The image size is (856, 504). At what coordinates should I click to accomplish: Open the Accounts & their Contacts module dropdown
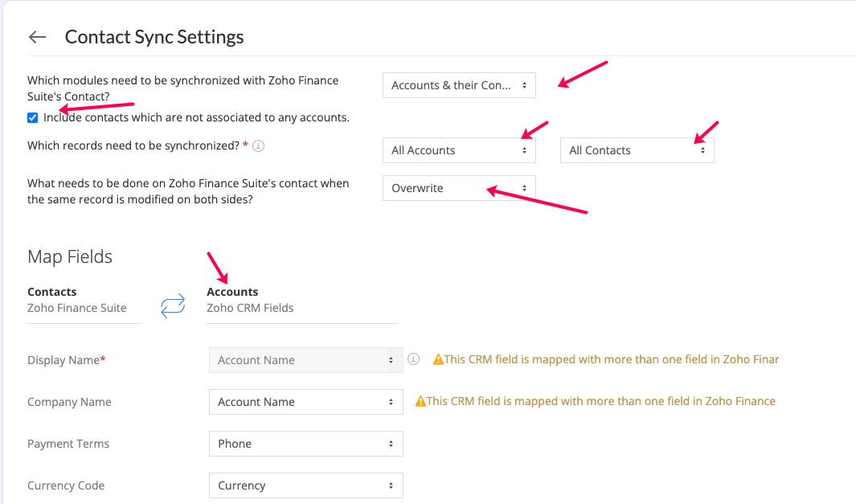(x=459, y=85)
